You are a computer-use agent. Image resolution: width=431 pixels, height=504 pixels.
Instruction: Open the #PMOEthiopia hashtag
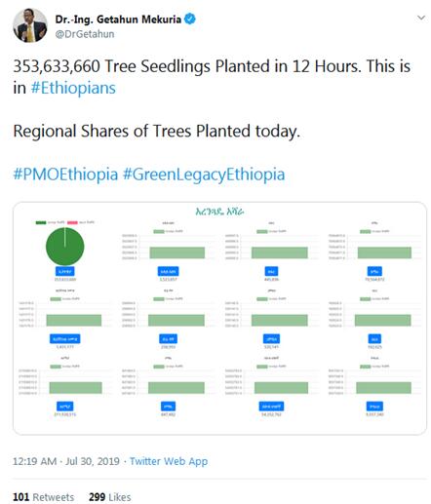[65, 174]
